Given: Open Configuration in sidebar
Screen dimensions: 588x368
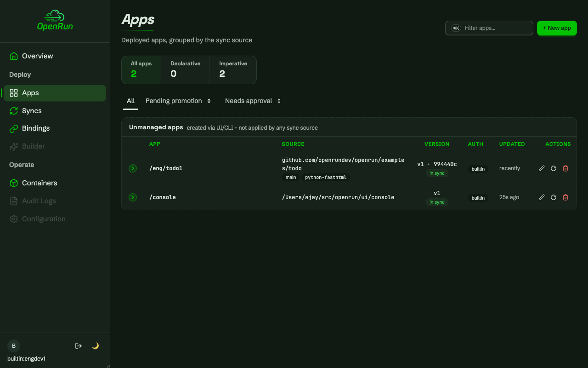Looking at the screenshot, I should click(x=55, y=219).
